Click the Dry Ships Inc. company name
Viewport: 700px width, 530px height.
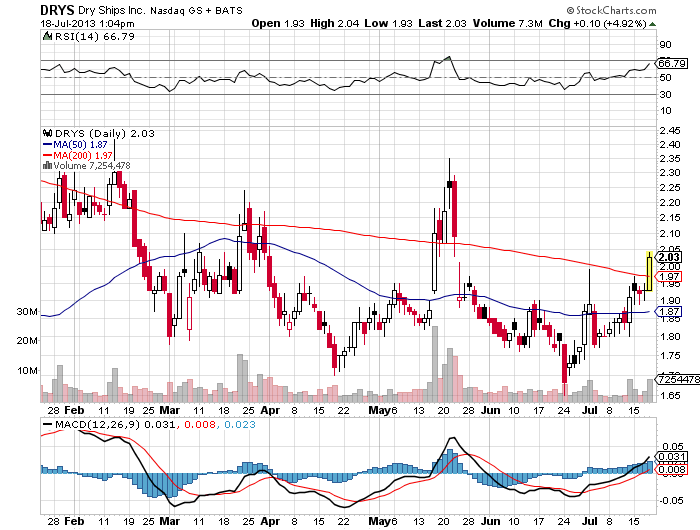pyautogui.click(x=112, y=10)
